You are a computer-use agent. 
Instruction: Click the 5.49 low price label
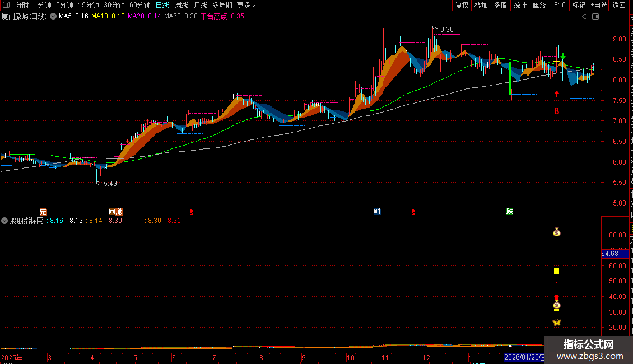[x=110, y=184]
